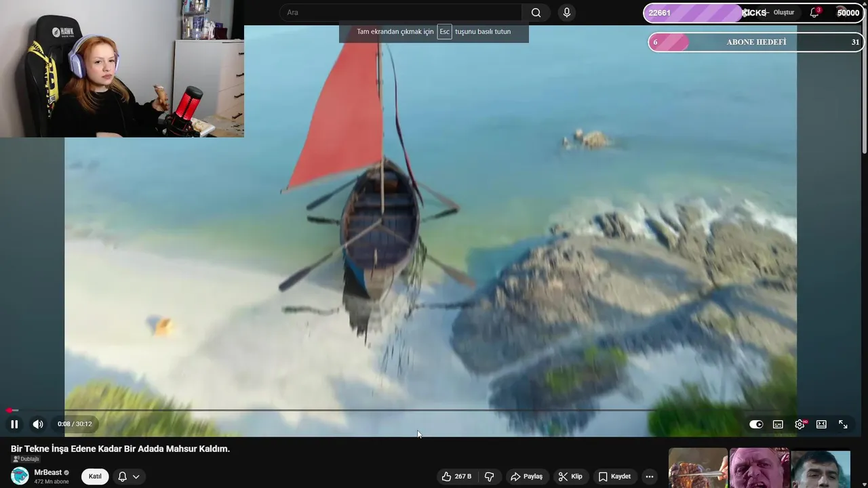Click the search magnifier button

[x=536, y=12]
